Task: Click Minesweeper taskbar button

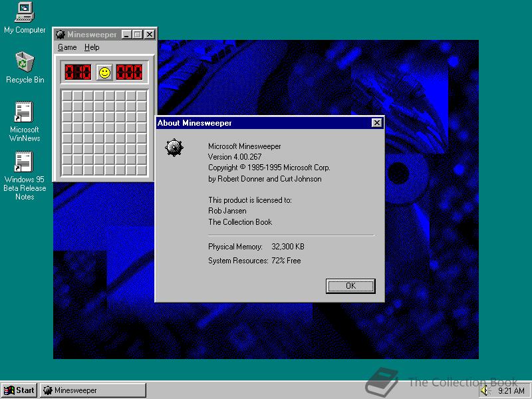Action: point(93,390)
